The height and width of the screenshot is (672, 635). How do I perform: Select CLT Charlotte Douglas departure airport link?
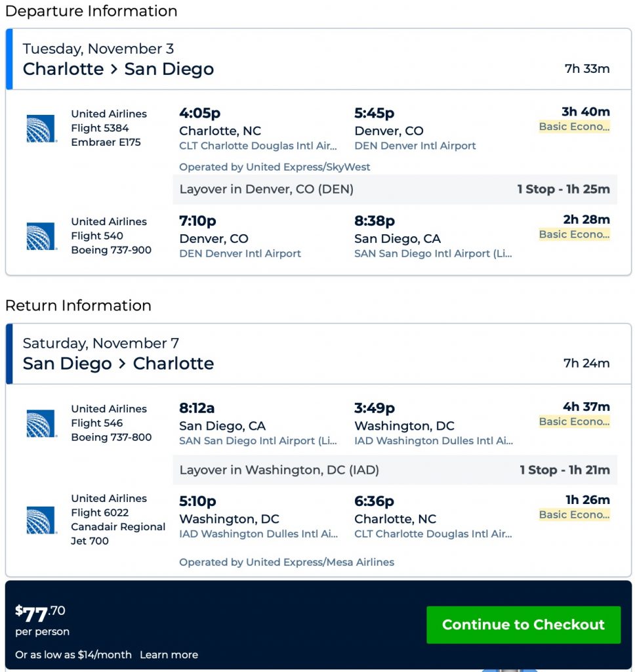pyautogui.click(x=258, y=146)
